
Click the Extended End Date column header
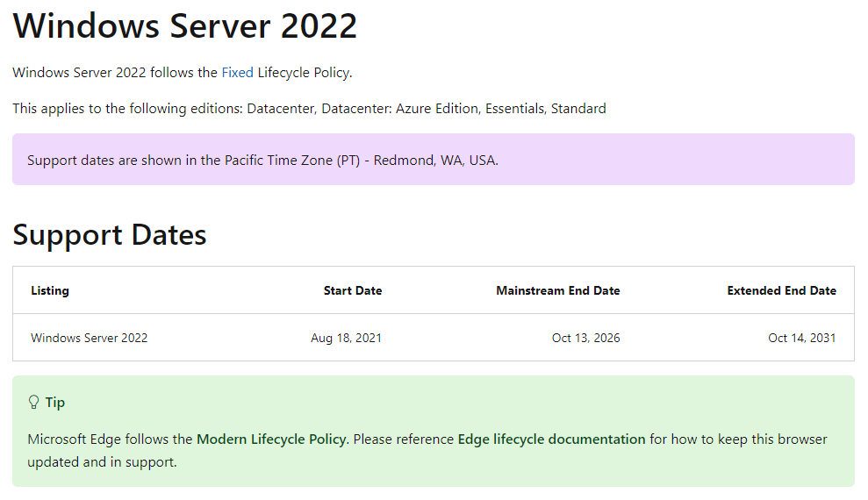click(782, 290)
